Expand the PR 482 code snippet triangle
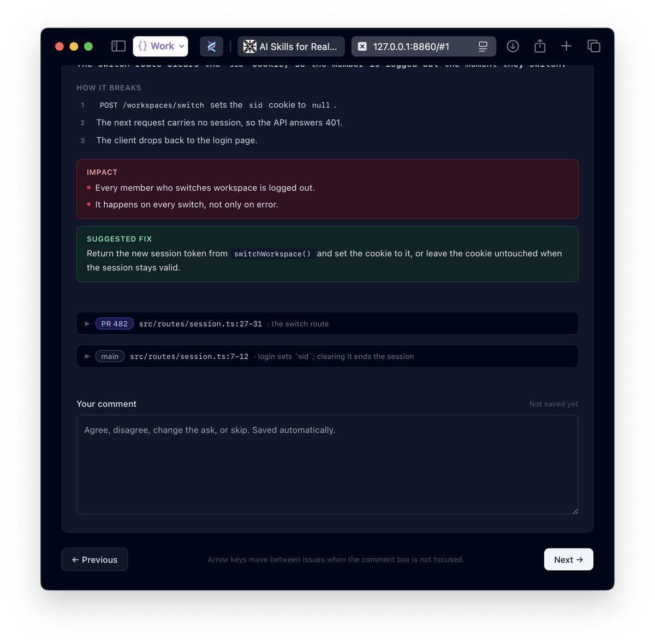The width and height of the screenshot is (655, 644). point(87,324)
